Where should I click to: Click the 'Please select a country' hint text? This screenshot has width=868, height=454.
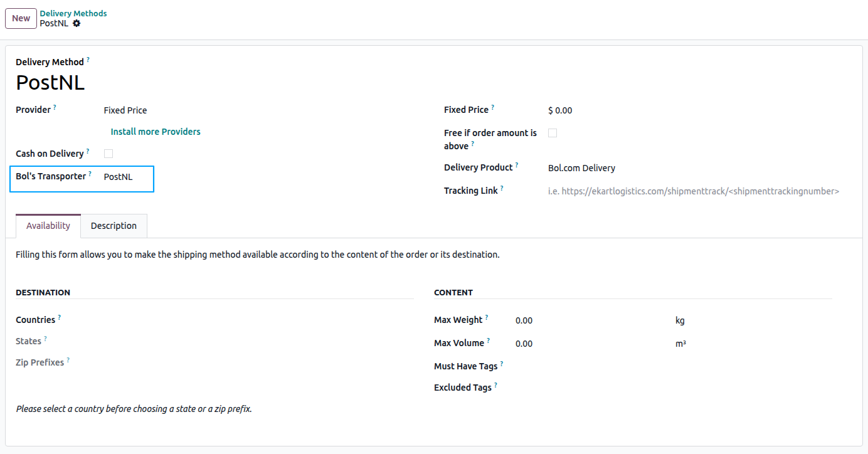[x=134, y=409]
